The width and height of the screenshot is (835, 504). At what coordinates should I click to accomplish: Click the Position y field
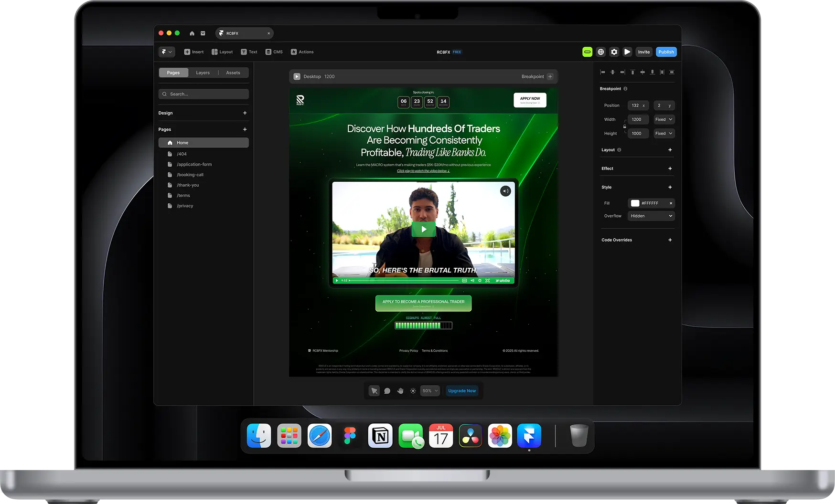(x=664, y=105)
